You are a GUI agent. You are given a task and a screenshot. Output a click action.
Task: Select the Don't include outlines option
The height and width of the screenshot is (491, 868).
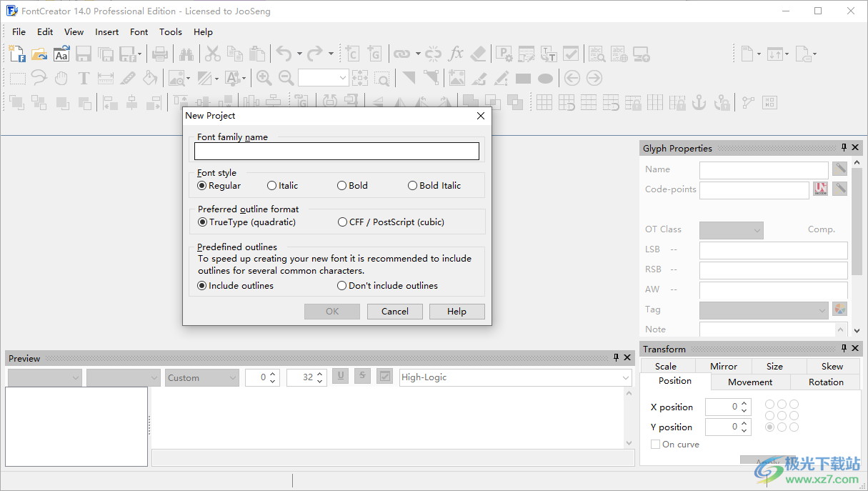coord(341,285)
